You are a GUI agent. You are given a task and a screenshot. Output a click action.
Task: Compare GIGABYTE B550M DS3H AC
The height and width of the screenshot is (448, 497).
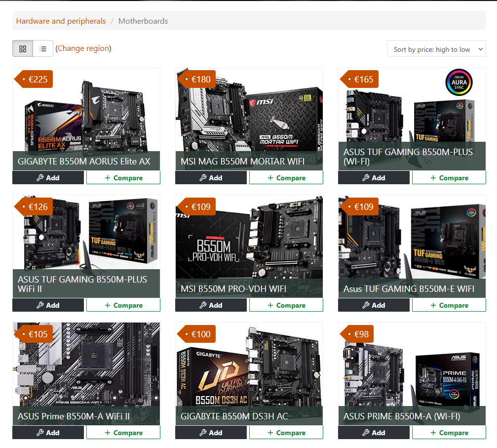coord(286,433)
